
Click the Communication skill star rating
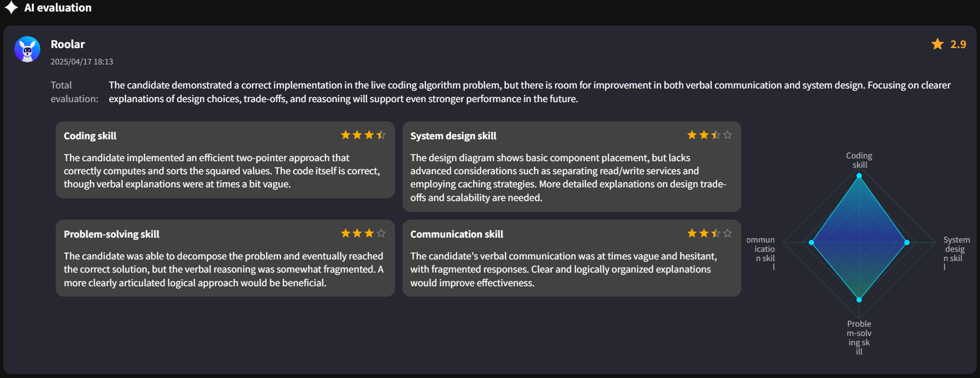[710, 233]
